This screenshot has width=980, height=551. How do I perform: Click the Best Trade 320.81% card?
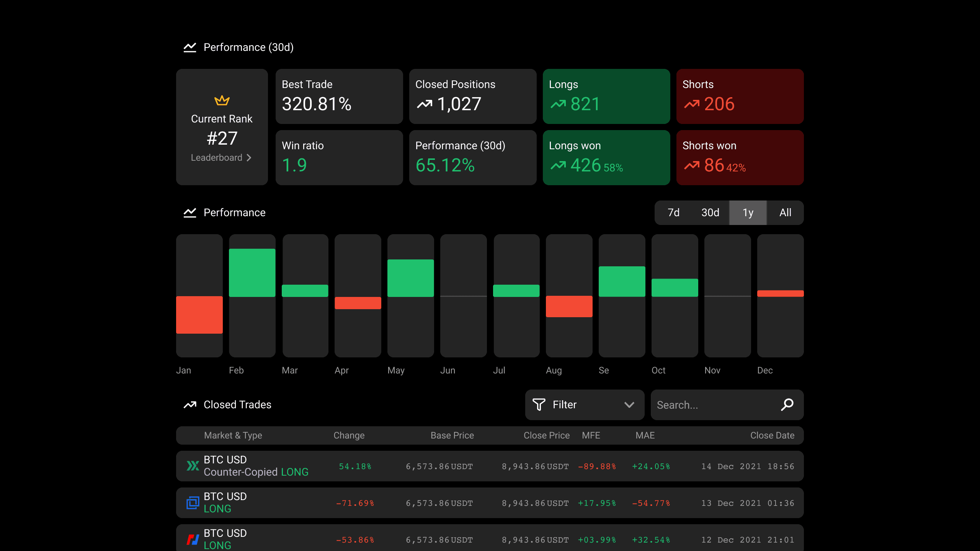[339, 96]
